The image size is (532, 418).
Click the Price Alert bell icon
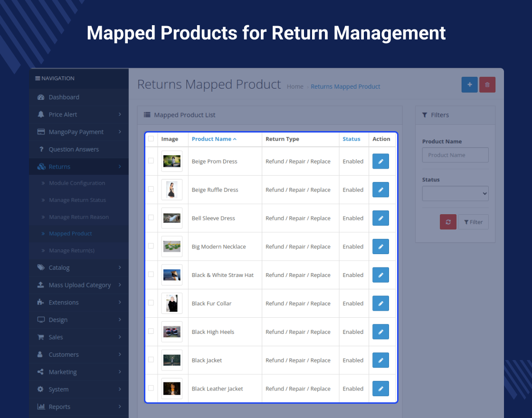[x=41, y=114]
